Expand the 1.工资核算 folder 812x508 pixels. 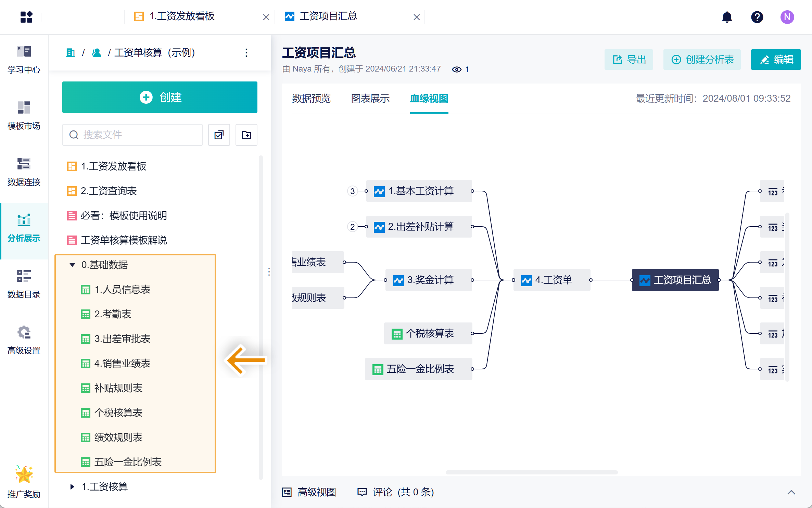[x=72, y=487]
